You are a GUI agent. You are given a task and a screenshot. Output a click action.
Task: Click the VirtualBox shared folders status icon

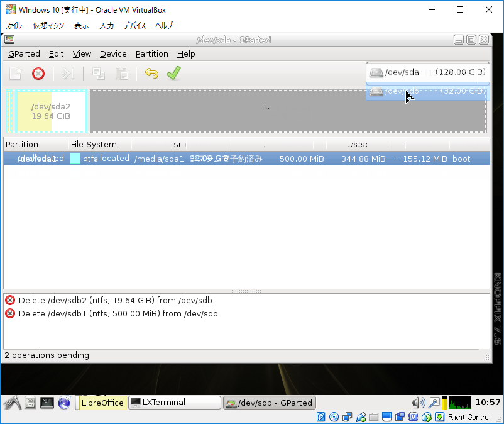tap(373, 417)
